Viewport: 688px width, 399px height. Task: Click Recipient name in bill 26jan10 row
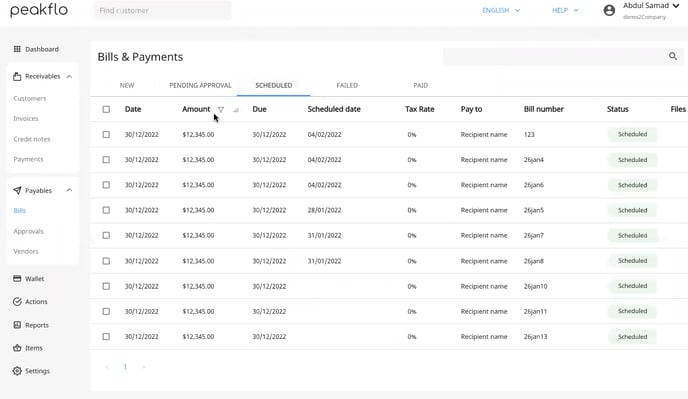coord(484,286)
